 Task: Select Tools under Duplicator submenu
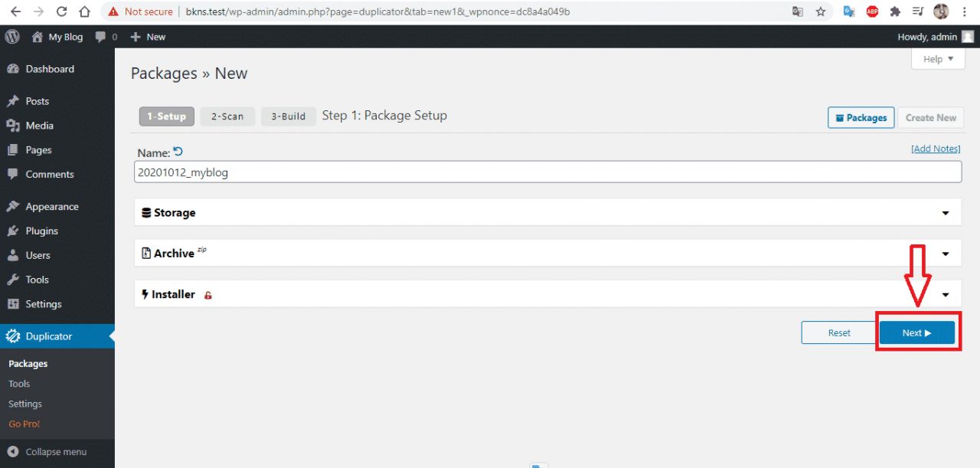pyautogui.click(x=19, y=384)
